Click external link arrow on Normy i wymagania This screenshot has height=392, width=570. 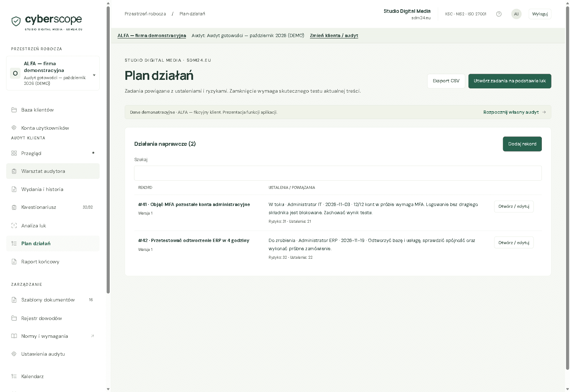pyautogui.click(x=93, y=336)
